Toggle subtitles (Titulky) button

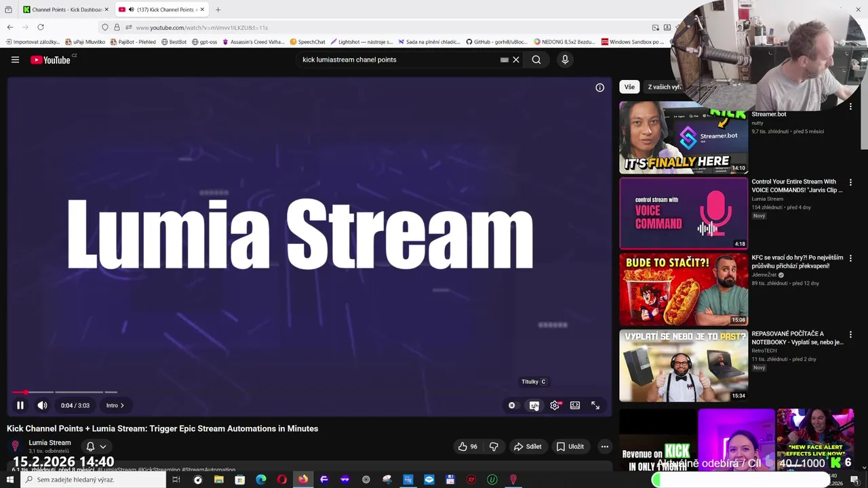[534, 405]
